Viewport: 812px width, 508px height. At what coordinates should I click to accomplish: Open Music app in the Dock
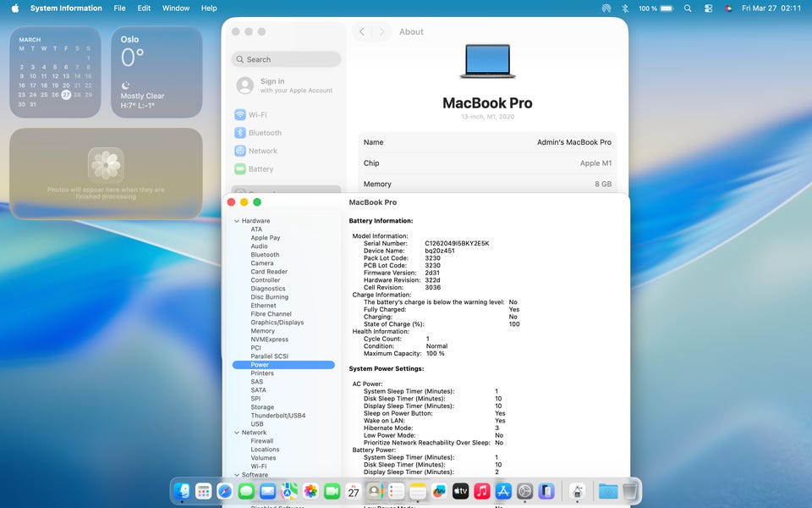[x=482, y=490]
